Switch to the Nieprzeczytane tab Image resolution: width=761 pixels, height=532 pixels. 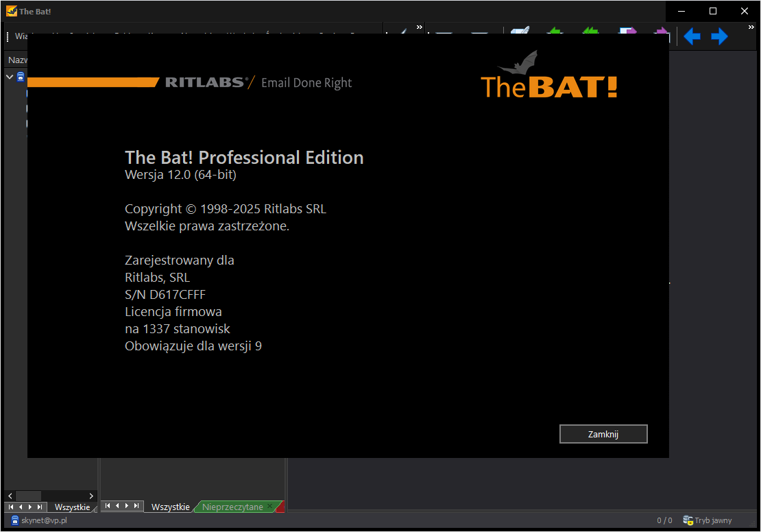232,507
